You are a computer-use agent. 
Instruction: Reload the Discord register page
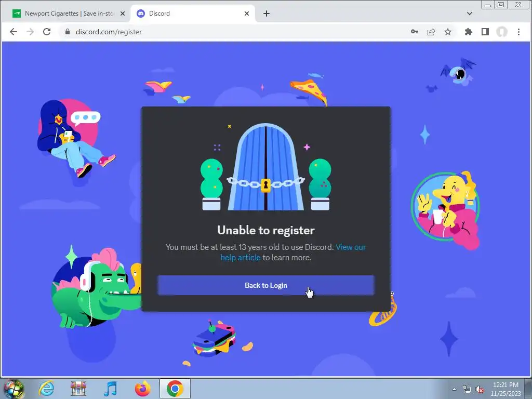[47, 32]
